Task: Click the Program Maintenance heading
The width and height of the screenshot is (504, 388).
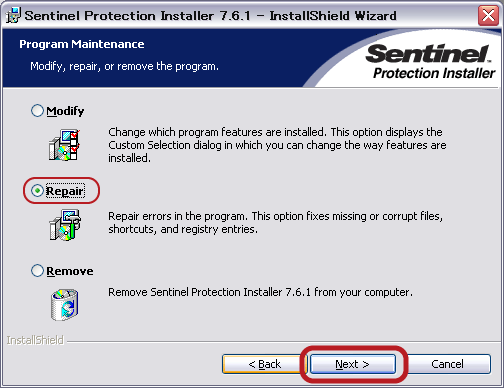Action: (82, 44)
